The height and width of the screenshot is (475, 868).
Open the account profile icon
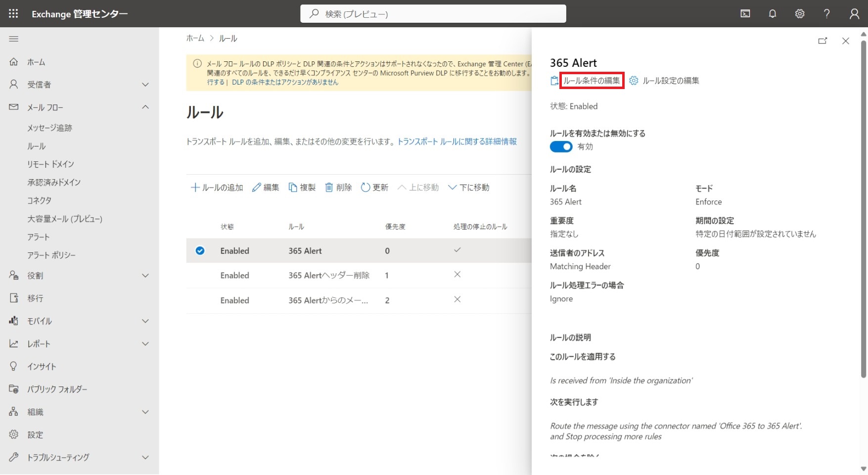[854, 14]
